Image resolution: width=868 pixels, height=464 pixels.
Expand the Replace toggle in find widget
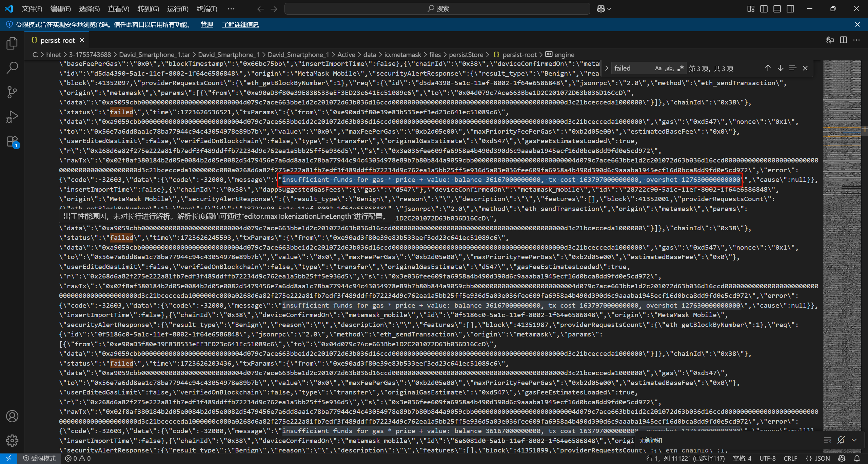coord(607,68)
